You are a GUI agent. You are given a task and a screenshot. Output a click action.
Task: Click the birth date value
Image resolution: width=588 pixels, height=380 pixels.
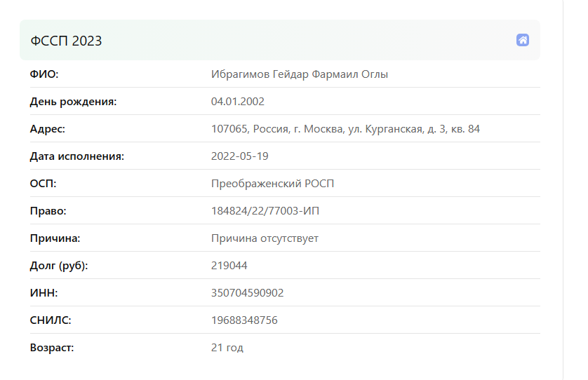[237, 102]
